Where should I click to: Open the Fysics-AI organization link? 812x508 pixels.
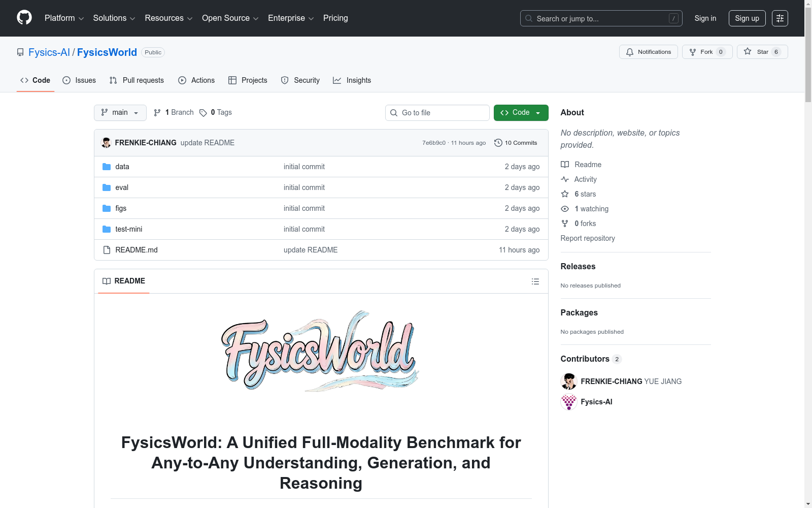(x=49, y=52)
